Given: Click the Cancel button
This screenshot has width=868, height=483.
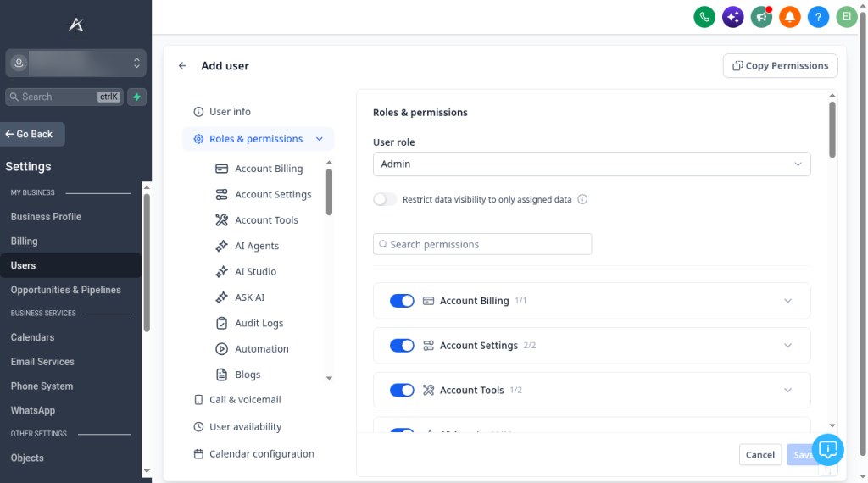Looking at the screenshot, I should click(760, 455).
